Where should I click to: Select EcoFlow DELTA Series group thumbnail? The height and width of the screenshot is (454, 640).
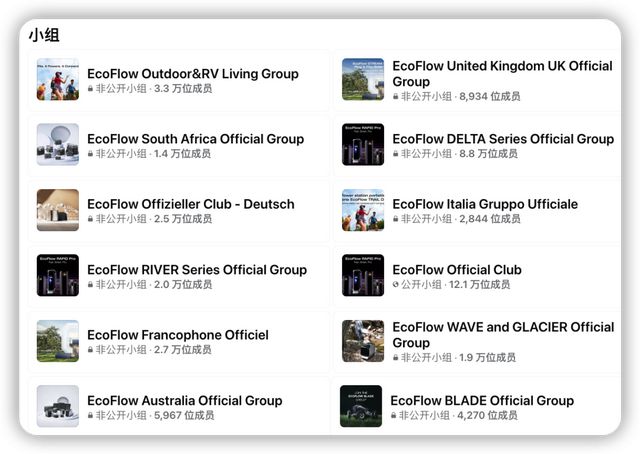click(x=363, y=145)
